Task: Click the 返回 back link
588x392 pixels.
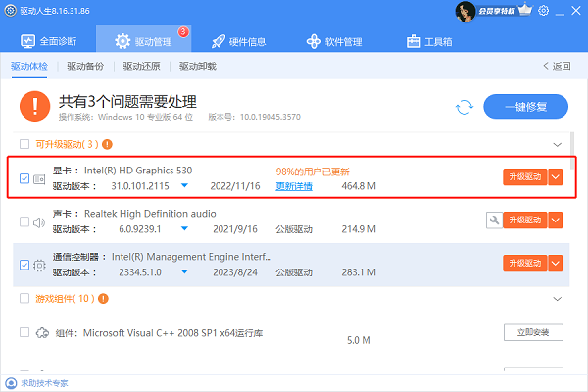Action: (x=557, y=66)
